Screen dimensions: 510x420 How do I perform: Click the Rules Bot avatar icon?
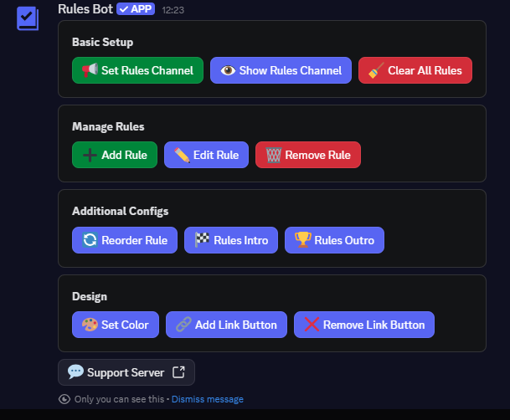pyautogui.click(x=28, y=18)
